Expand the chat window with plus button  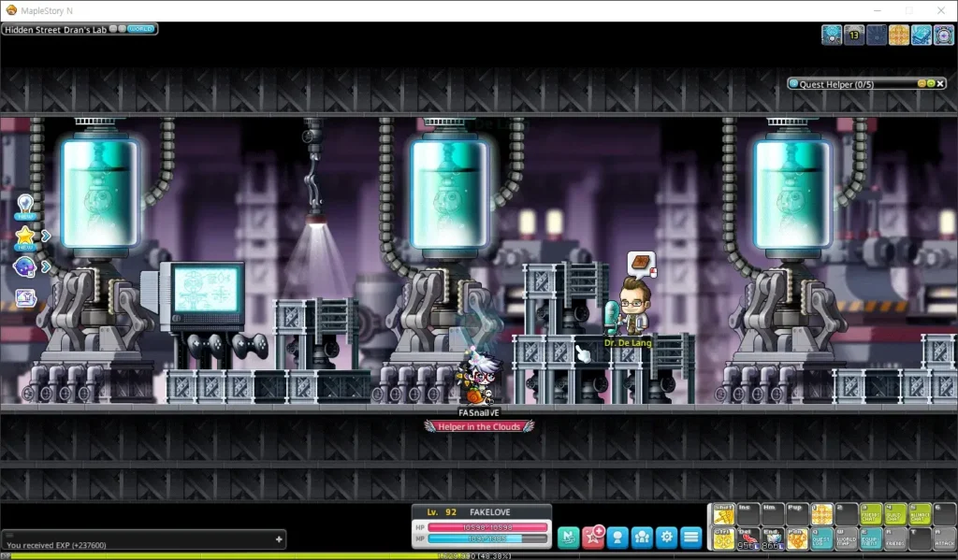click(x=279, y=538)
